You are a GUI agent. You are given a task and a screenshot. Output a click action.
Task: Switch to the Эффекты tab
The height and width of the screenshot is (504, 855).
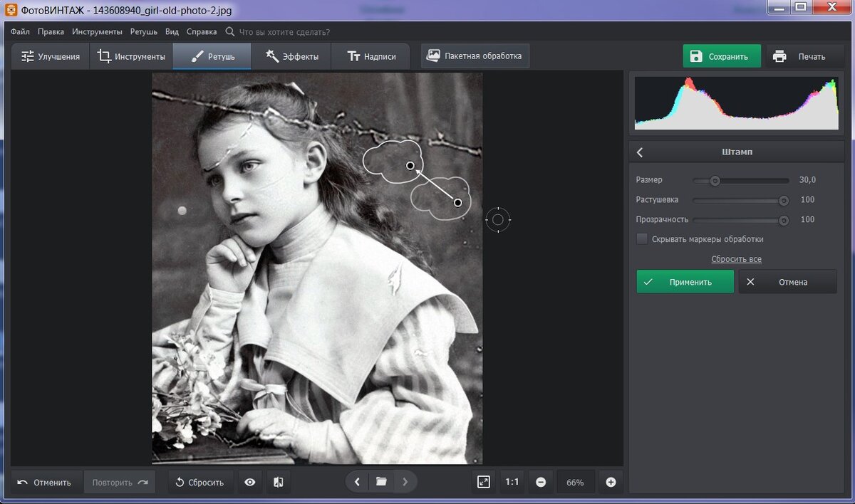(x=291, y=55)
